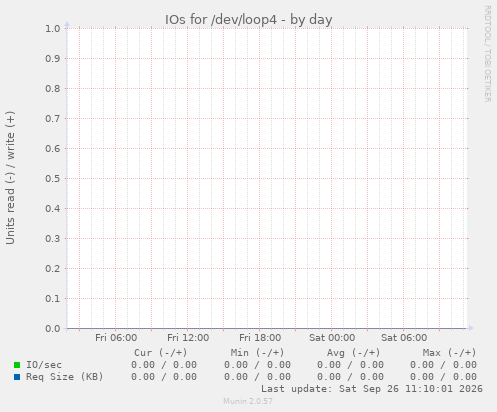The height and width of the screenshot is (412, 497).
Task: Click the x-axis arrowhead at the right end
Action: 471,328
